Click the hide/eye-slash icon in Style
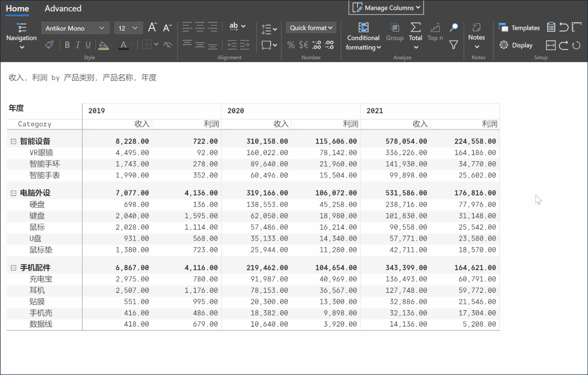The image size is (588, 375). coord(168,45)
